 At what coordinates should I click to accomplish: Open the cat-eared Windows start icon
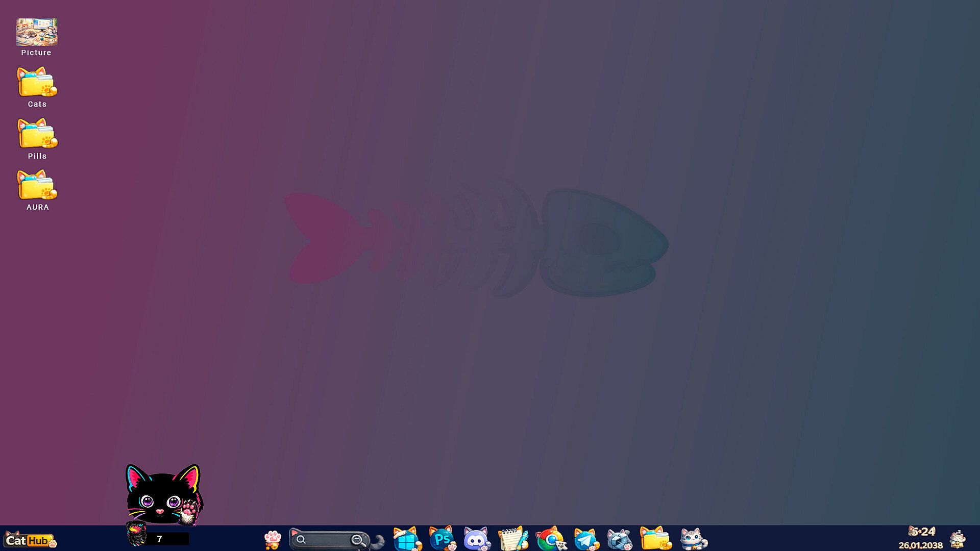click(407, 539)
